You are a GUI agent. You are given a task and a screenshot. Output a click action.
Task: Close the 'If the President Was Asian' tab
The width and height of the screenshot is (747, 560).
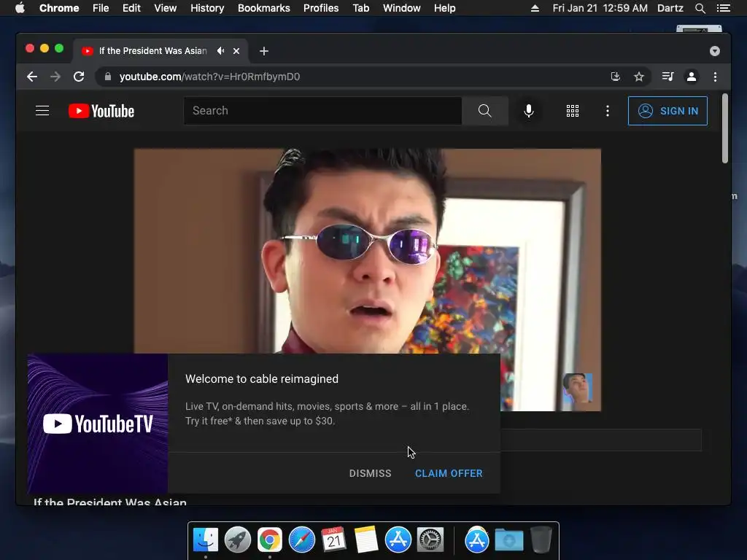(x=236, y=51)
